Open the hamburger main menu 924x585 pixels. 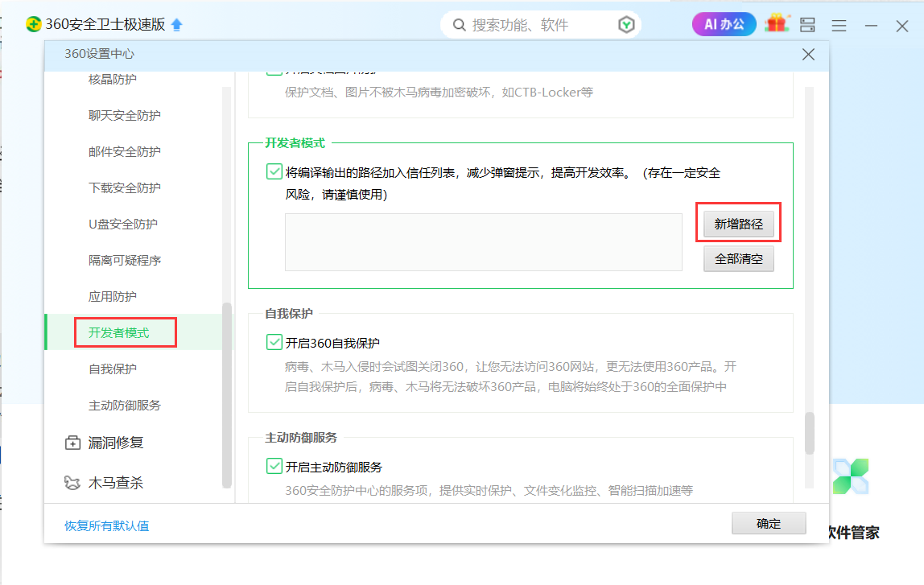839,25
